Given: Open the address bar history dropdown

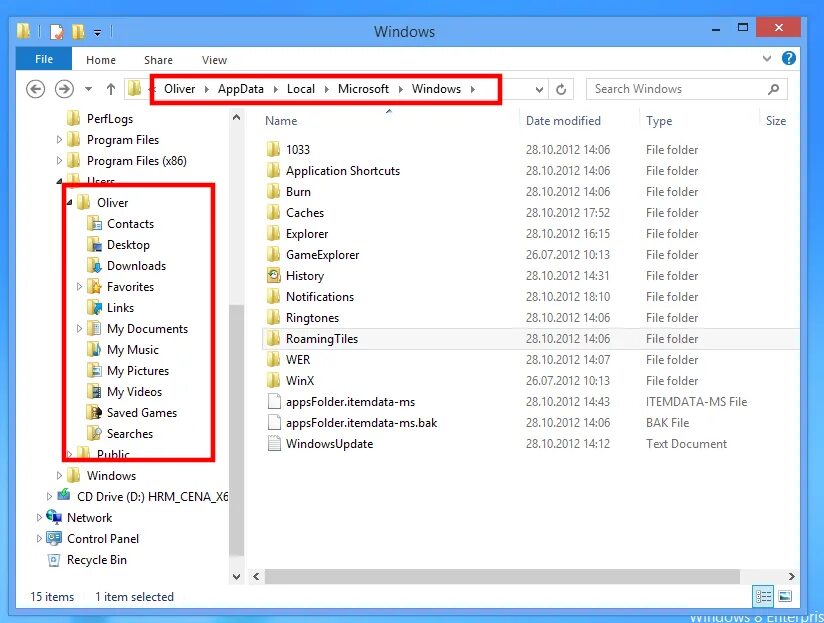Looking at the screenshot, I should point(539,90).
